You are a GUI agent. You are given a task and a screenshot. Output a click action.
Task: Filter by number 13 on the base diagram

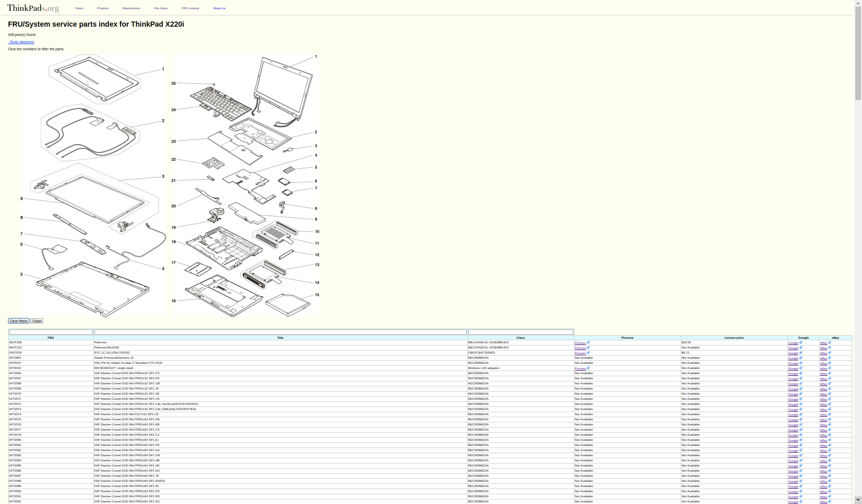317,265
